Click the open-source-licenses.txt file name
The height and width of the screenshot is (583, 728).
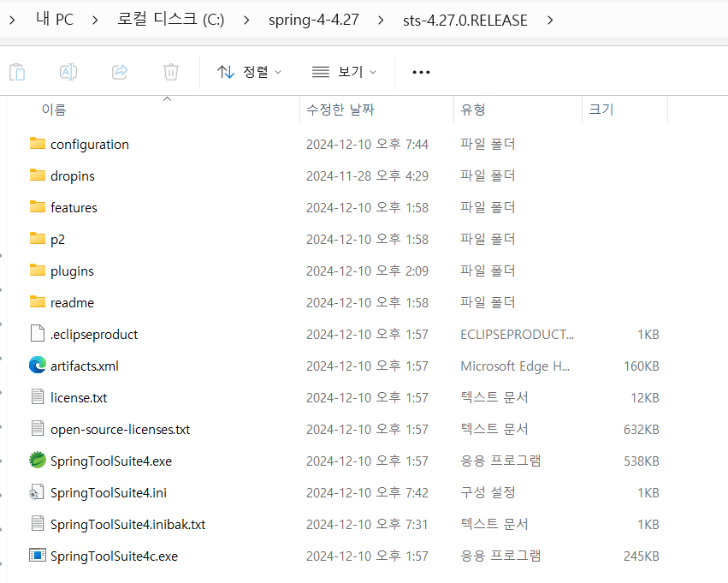click(121, 429)
